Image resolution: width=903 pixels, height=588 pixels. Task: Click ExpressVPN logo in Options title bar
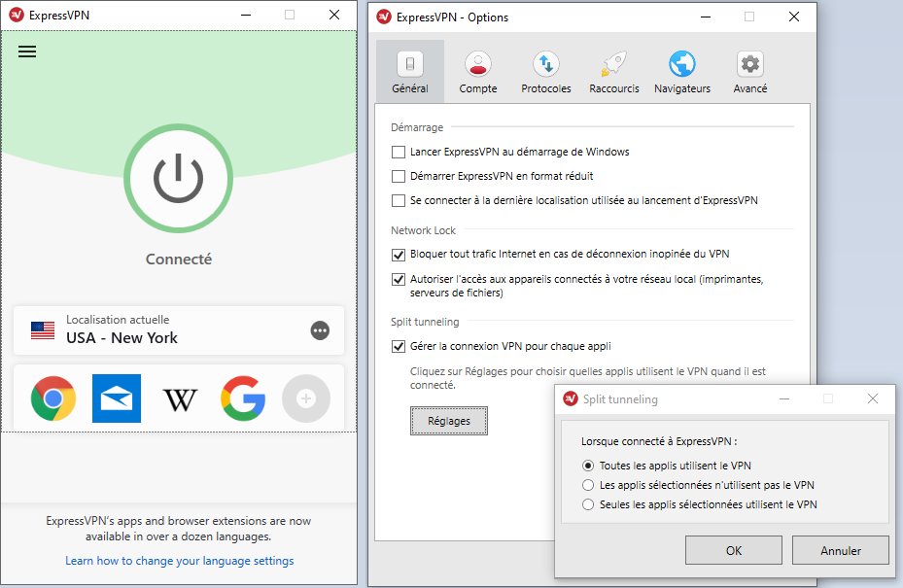[x=384, y=17]
